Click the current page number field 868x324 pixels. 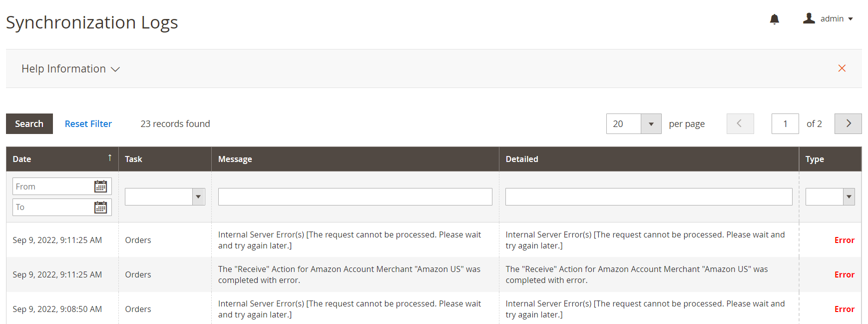[x=785, y=124]
